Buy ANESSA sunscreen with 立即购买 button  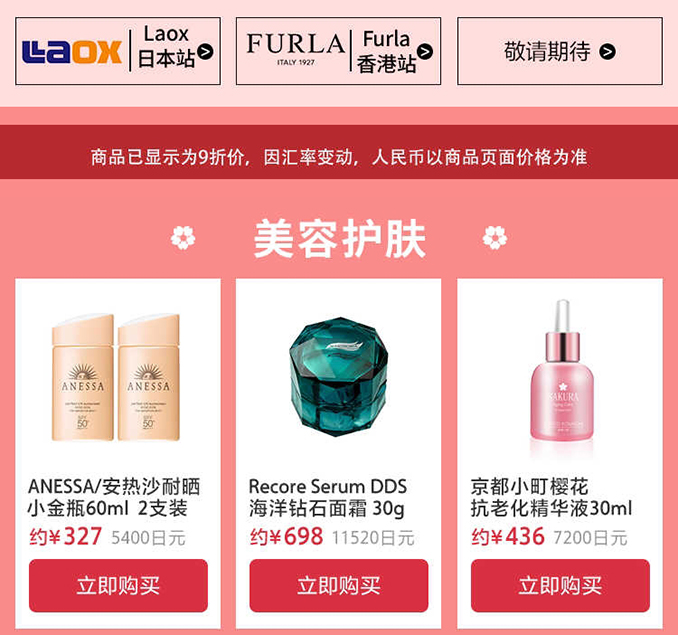tap(118, 585)
